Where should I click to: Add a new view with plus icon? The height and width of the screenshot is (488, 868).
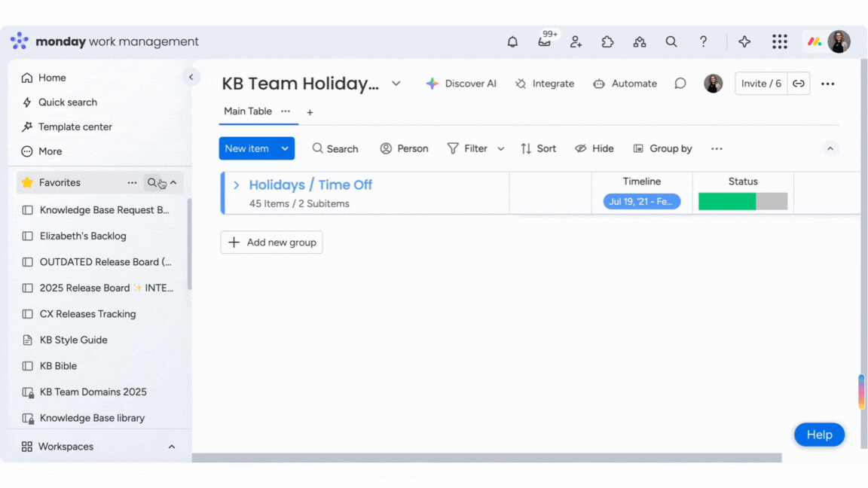point(310,112)
